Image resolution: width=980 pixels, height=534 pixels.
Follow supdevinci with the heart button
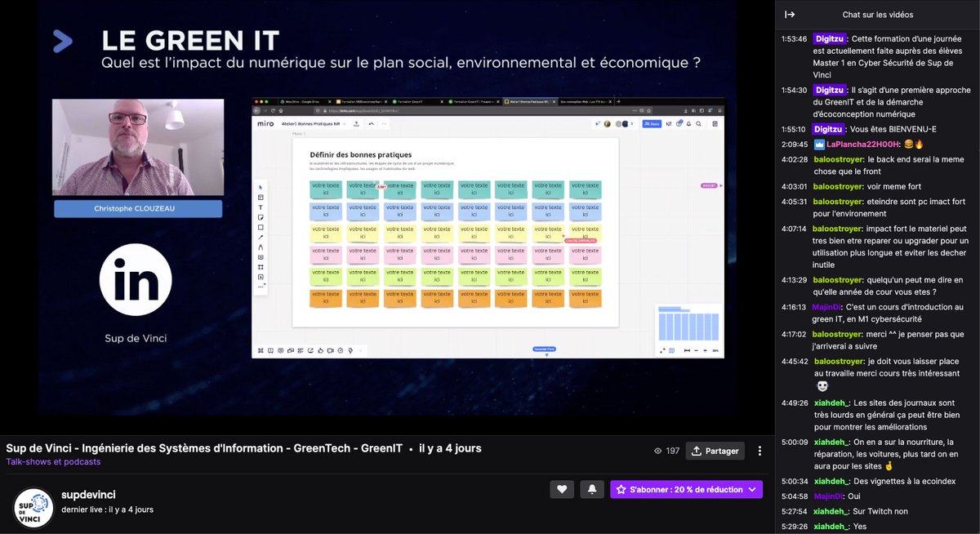[561, 489]
